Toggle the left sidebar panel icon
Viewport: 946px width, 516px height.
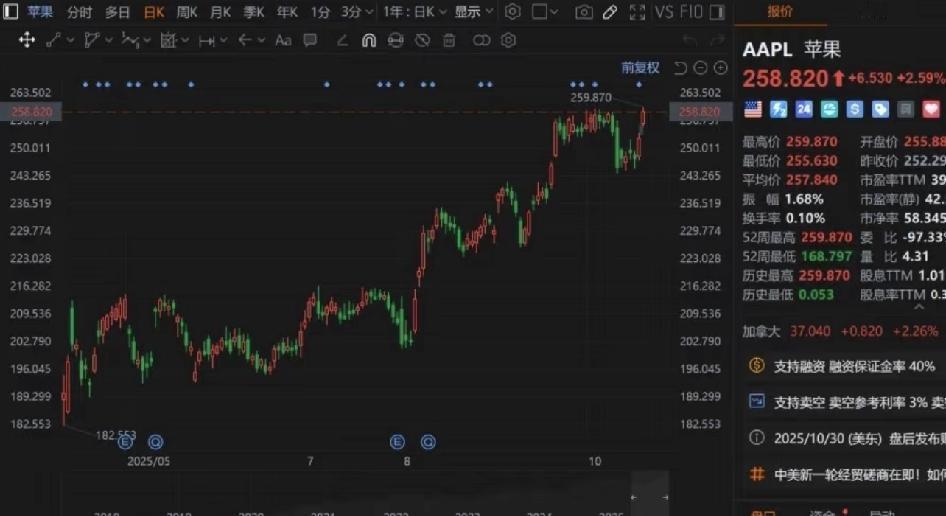click(10, 11)
